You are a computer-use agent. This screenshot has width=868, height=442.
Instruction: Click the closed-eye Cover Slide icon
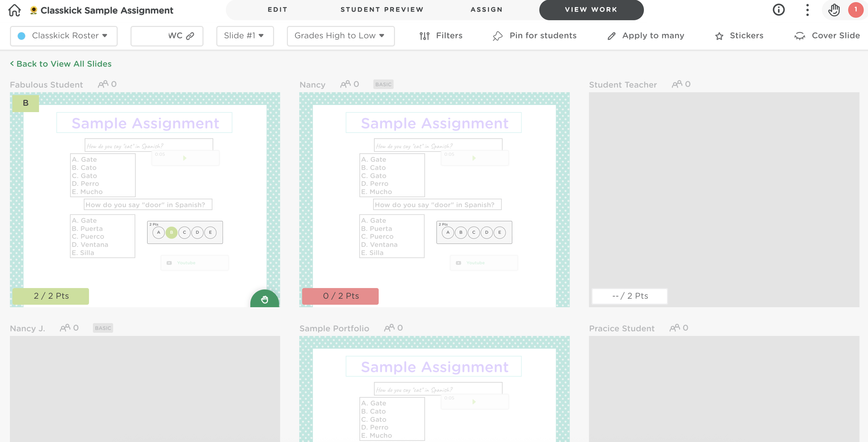point(800,36)
